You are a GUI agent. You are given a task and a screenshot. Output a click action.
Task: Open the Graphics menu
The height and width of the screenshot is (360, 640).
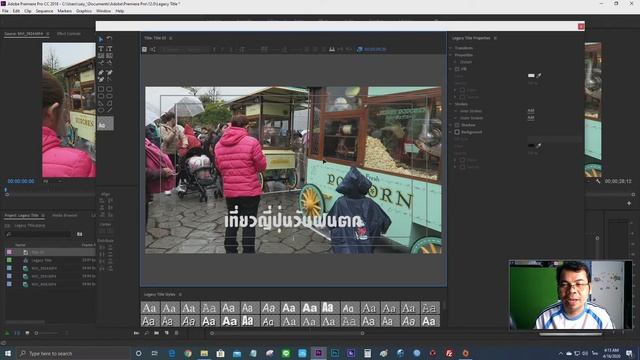[x=84, y=11]
